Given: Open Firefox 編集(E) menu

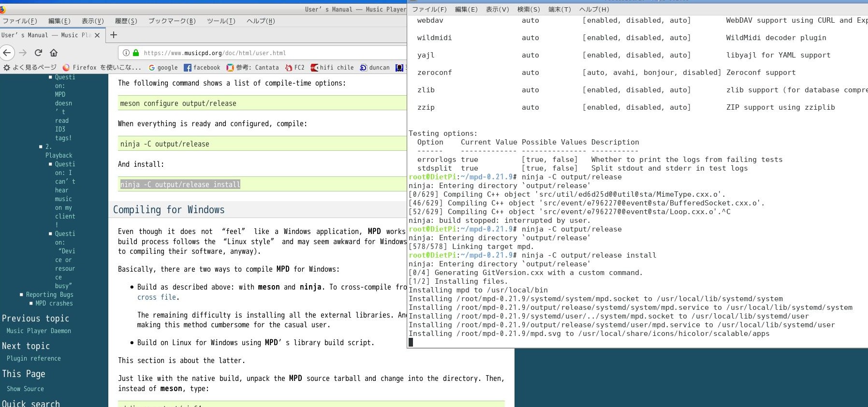Looking at the screenshot, I should 59,21.
